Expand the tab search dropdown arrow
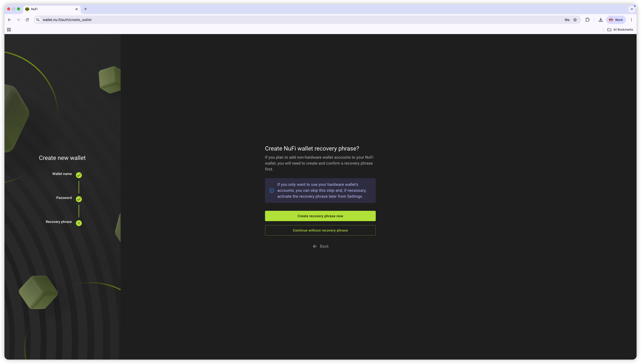 tap(632, 9)
